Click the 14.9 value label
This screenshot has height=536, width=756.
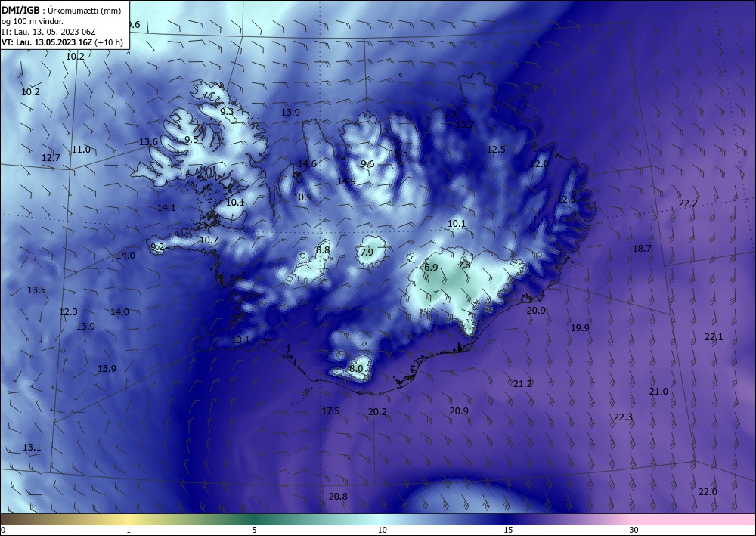pos(346,181)
